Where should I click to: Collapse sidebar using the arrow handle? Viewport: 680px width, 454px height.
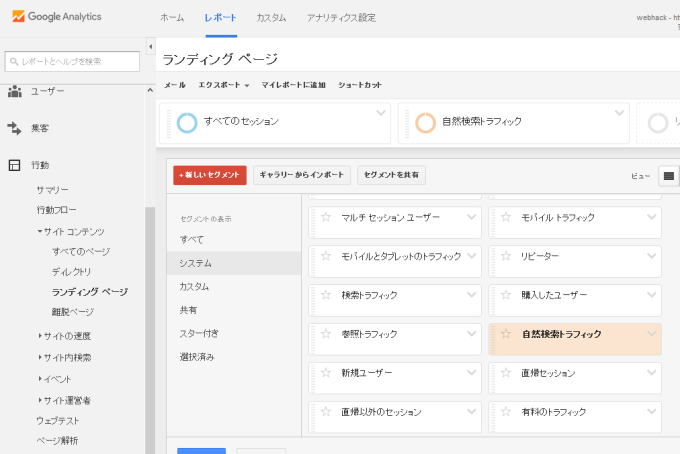pyautogui.click(x=150, y=46)
